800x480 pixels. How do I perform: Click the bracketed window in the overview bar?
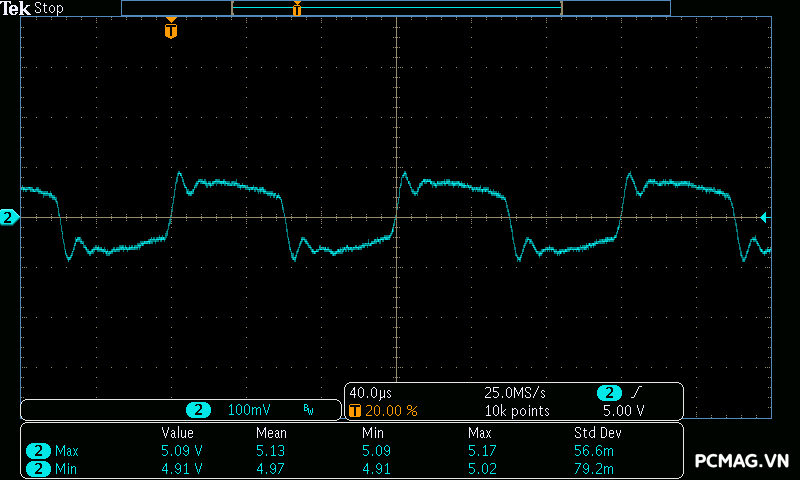coord(397,8)
